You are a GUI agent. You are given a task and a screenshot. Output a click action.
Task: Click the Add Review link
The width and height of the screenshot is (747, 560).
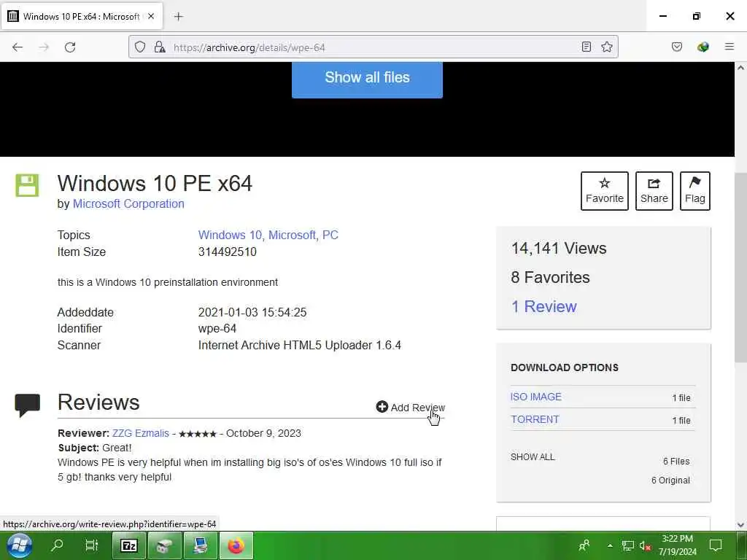coord(411,407)
